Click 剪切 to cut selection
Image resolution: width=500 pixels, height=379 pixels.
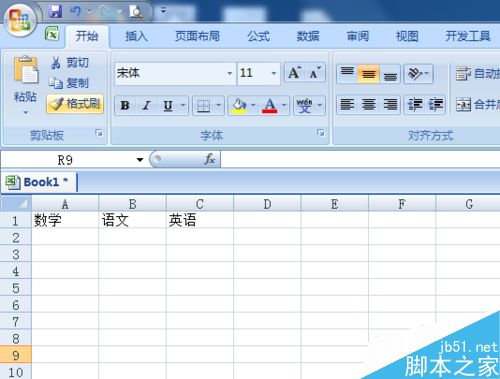[70, 63]
